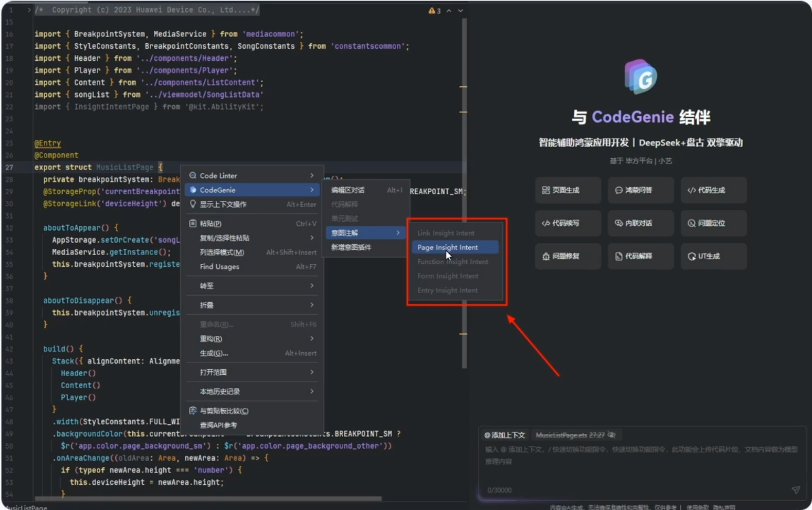Click line number 27 in the gutter
This screenshot has width=812, height=510.
pos(9,167)
